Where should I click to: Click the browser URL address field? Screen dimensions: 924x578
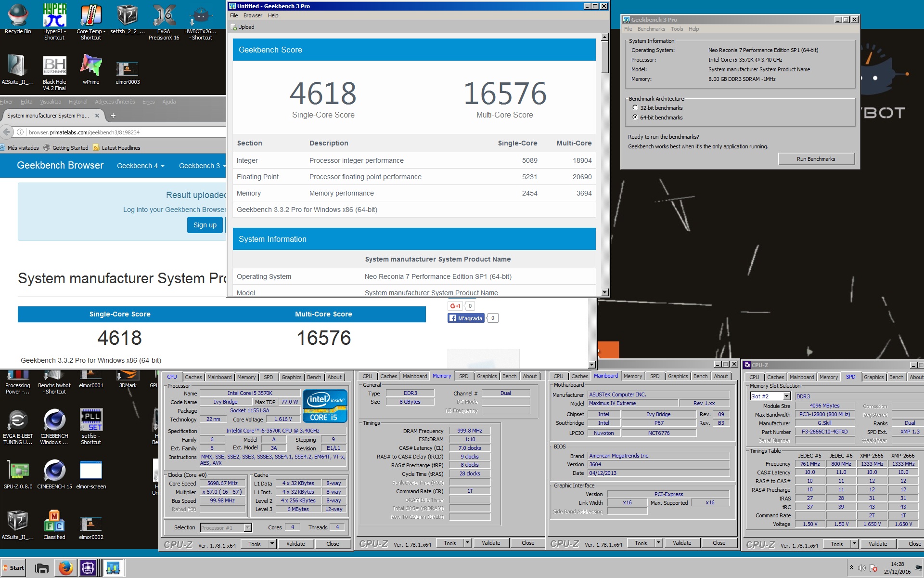tap(125, 132)
